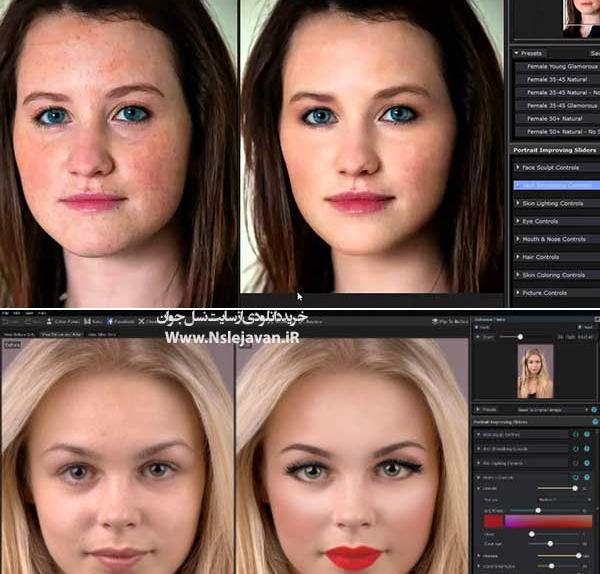Reset Face Sculpt Controls in lower panel
The image size is (600, 574).
576,434
